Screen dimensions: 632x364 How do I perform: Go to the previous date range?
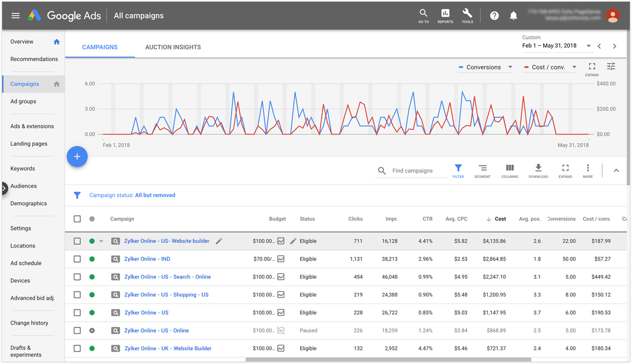click(599, 46)
